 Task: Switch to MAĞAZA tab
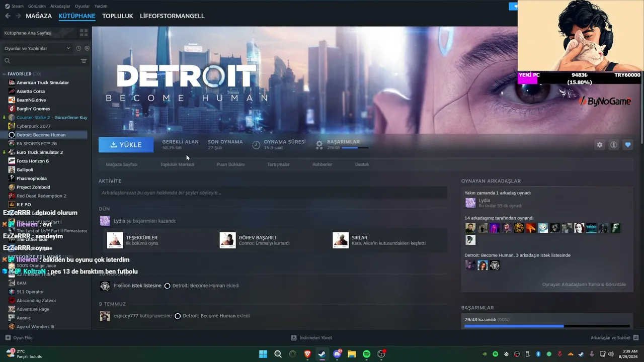click(x=39, y=16)
